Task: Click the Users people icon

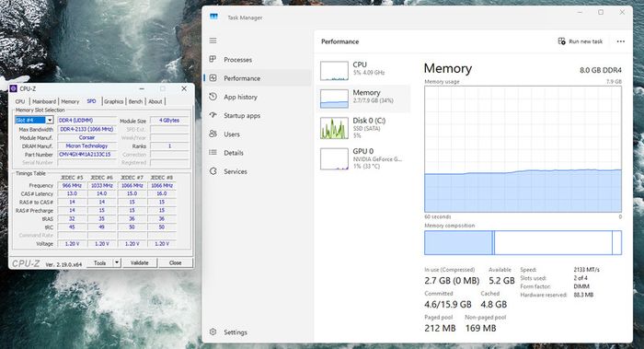Action: [x=213, y=134]
